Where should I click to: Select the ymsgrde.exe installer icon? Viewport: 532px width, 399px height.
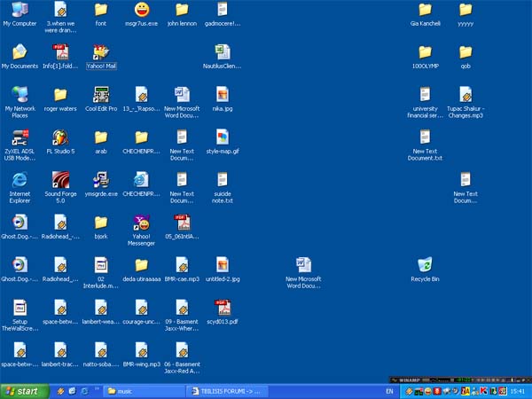click(101, 184)
